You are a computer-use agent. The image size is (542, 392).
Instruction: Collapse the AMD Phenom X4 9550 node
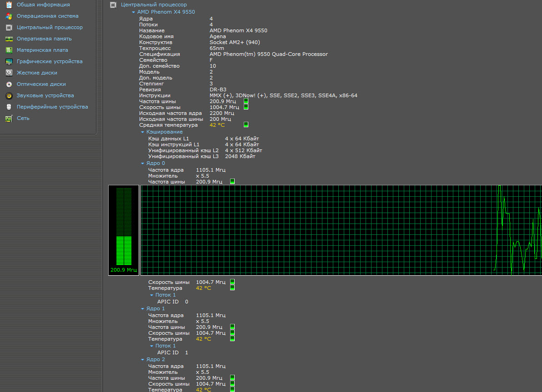pyautogui.click(x=133, y=12)
